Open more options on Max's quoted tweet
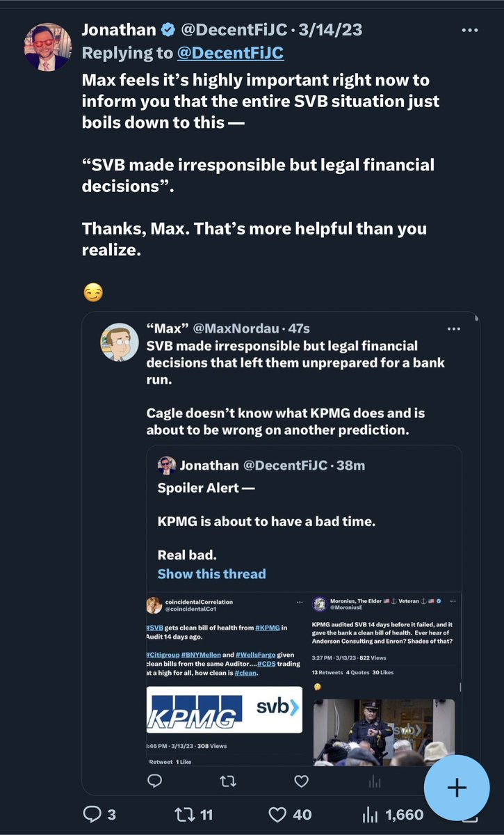This screenshot has height=835, width=504. point(454,328)
